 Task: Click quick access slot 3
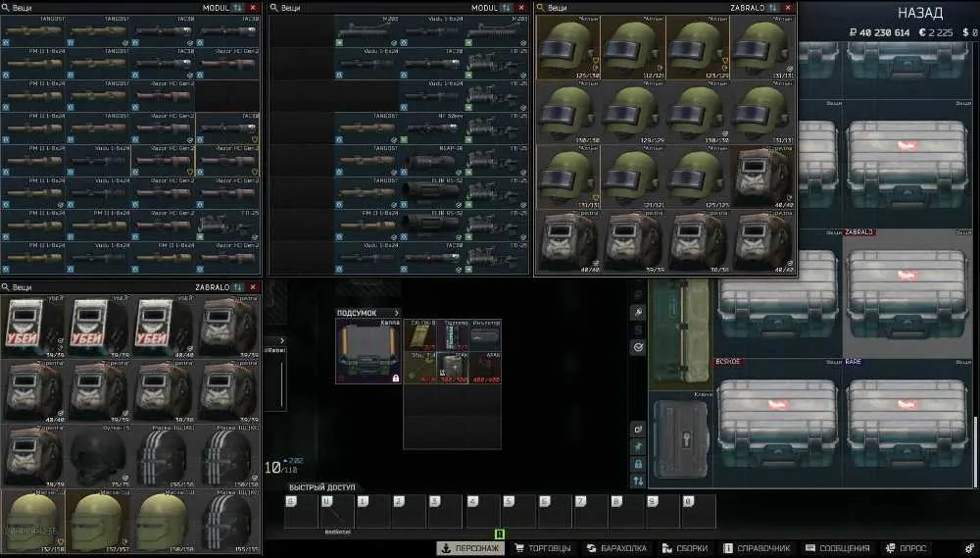click(x=446, y=512)
